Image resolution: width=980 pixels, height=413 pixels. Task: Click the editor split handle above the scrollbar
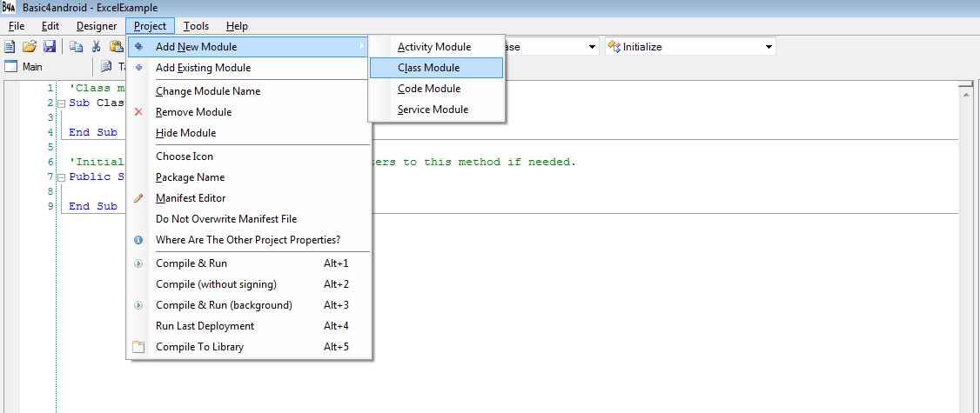tap(966, 83)
